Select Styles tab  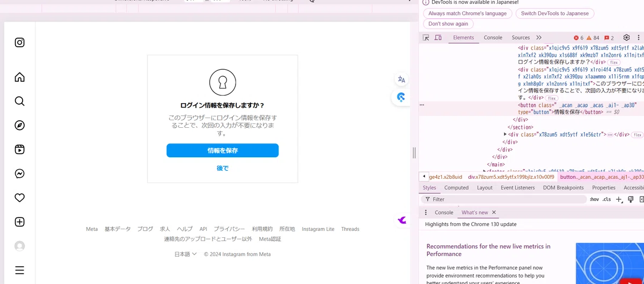(x=429, y=188)
